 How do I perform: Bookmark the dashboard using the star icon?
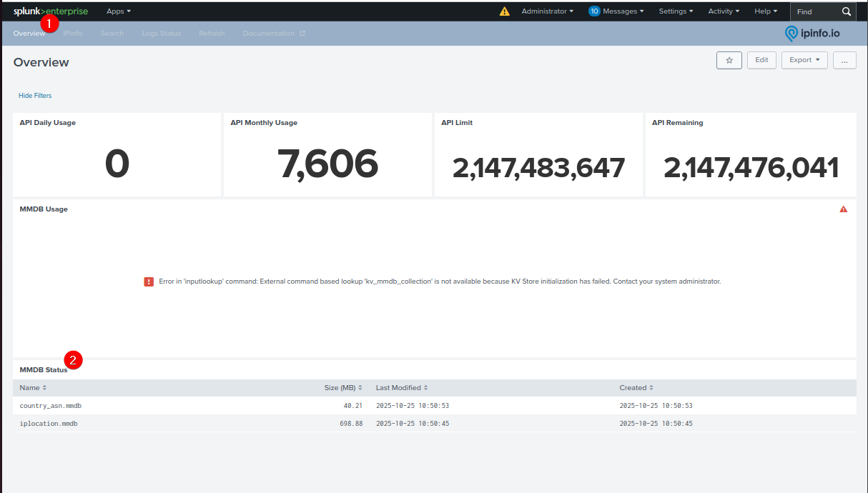click(x=729, y=60)
